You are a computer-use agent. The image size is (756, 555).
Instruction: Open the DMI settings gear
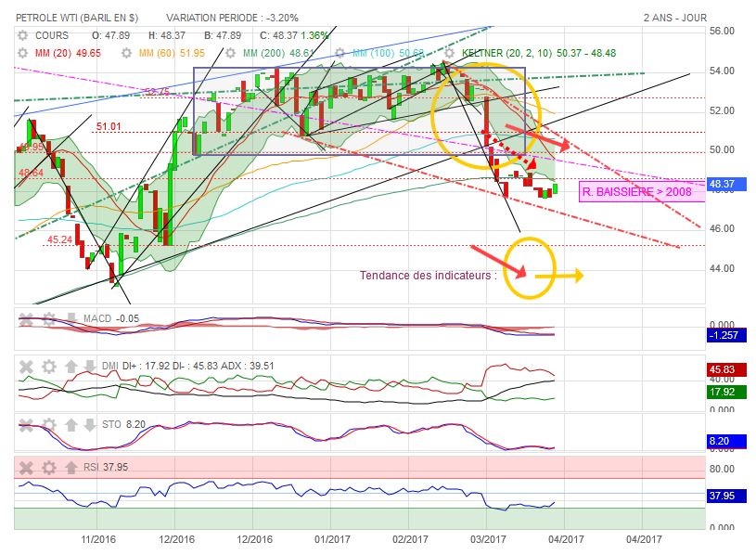click(48, 367)
